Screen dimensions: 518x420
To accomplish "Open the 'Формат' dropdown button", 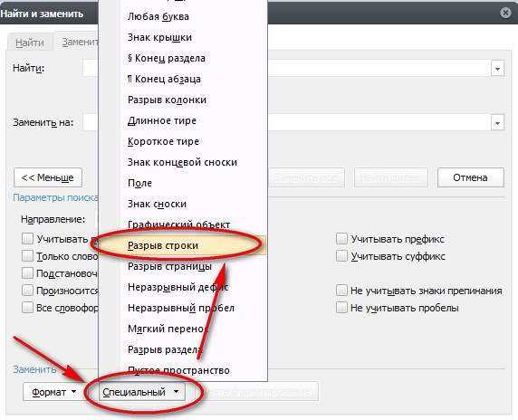I will tap(54, 392).
